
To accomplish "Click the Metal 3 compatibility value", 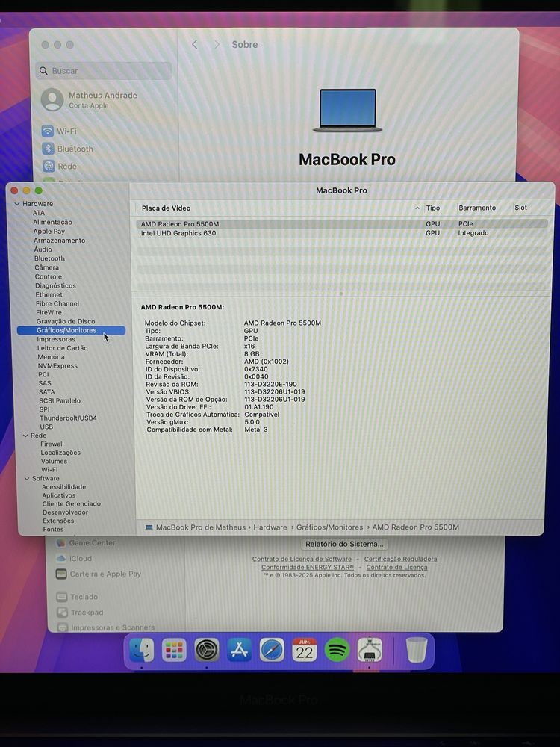I will click(255, 430).
